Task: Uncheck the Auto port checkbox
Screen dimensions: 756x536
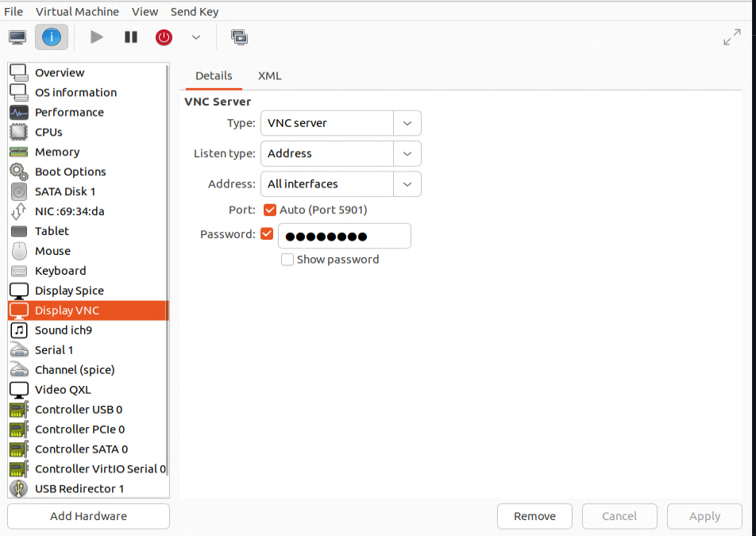Action: coord(270,210)
